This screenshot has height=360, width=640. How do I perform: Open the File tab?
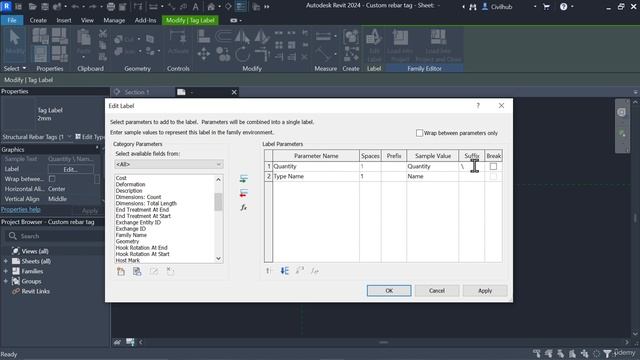(x=12, y=20)
